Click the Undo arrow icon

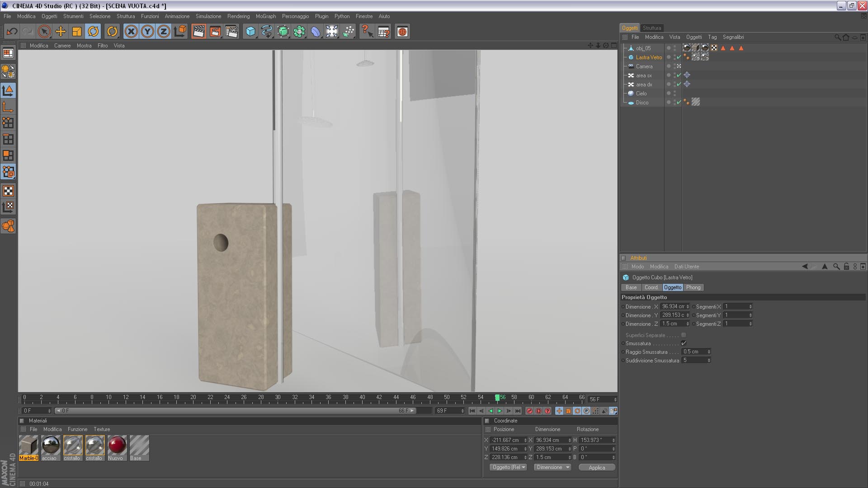click(12, 32)
